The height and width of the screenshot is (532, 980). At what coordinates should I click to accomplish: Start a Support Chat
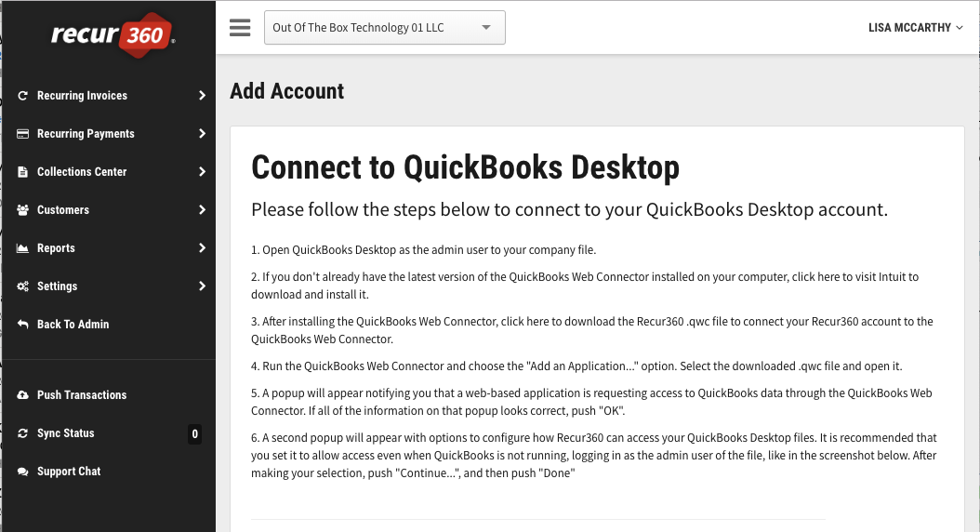110,472
